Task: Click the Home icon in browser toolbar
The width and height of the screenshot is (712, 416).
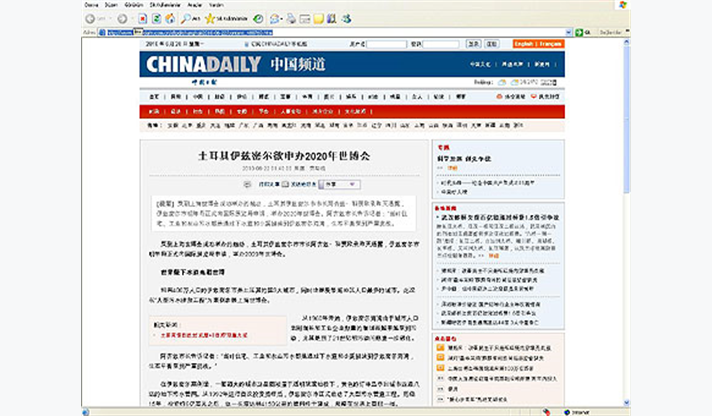Action: coord(171,18)
